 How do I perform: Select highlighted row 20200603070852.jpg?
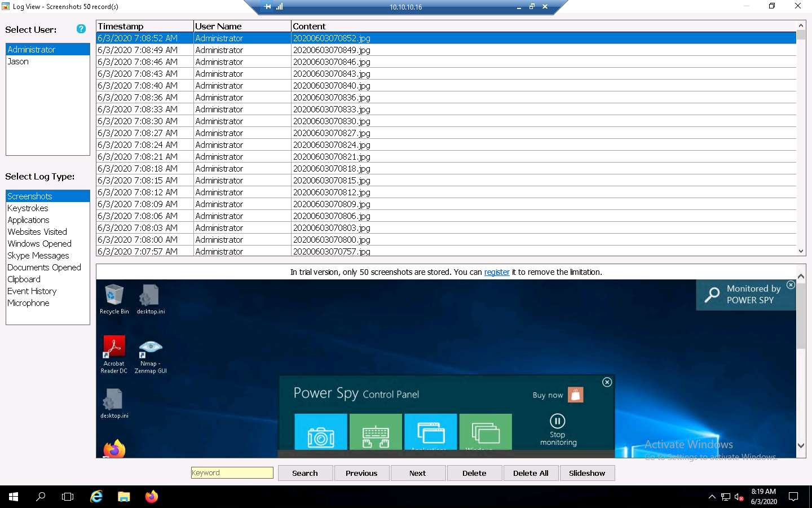point(446,38)
